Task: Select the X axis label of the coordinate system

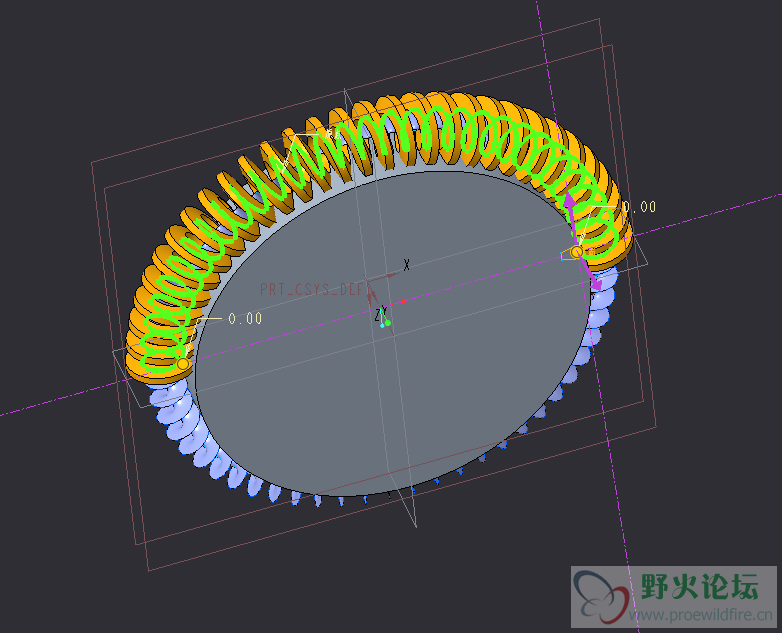Action: pyautogui.click(x=406, y=265)
